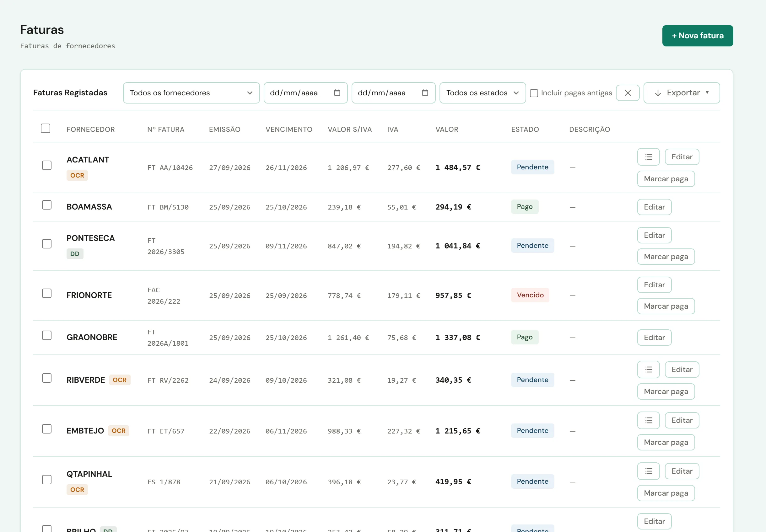Select the BOAMASSA row checkbox
Screen dimensions: 766x532
tap(47, 205)
